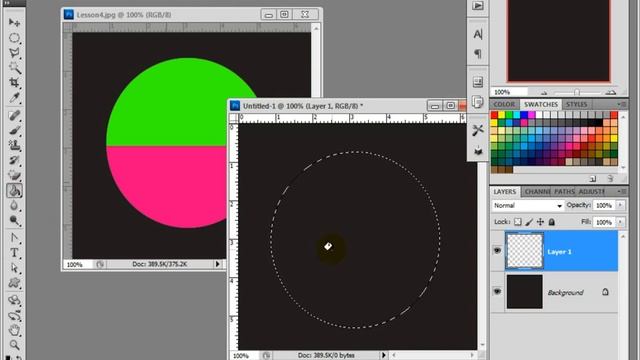Viewport: 640px width, 360px height.
Task: Select the Crop tool
Action: pyautogui.click(x=14, y=82)
